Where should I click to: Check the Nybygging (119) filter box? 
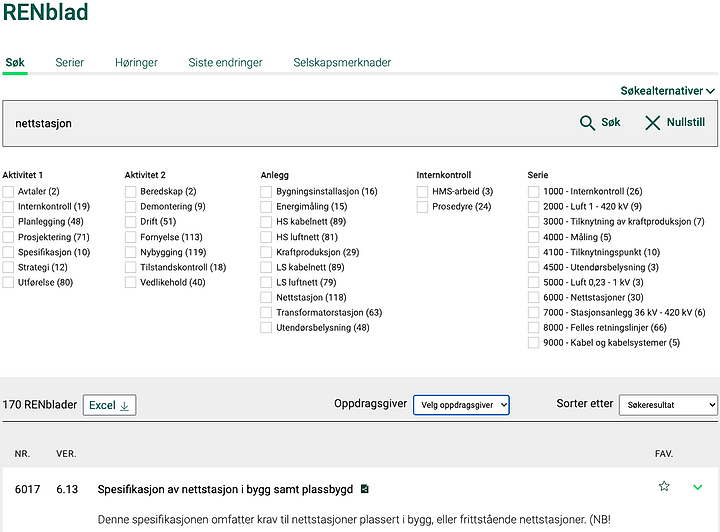click(x=130, y=252)
